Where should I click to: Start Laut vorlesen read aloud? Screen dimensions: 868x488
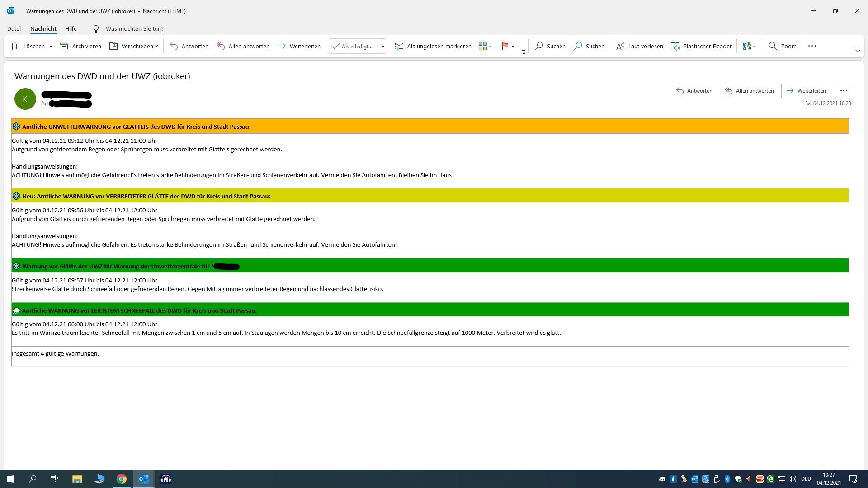(639, 46)
